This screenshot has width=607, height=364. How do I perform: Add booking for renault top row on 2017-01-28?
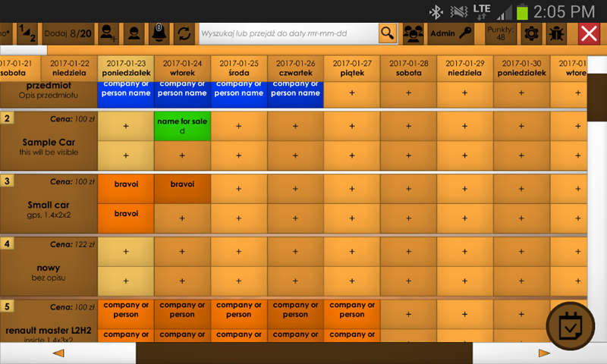coord(408,314)
